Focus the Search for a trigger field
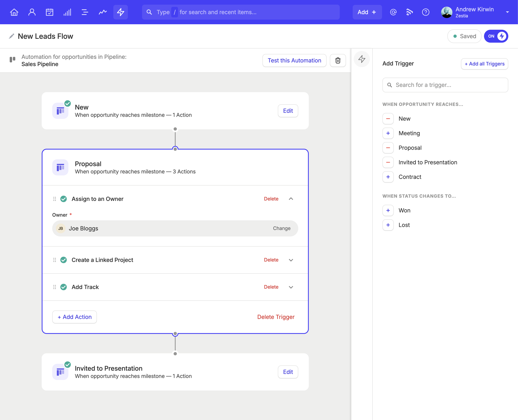 click(445, 85)
